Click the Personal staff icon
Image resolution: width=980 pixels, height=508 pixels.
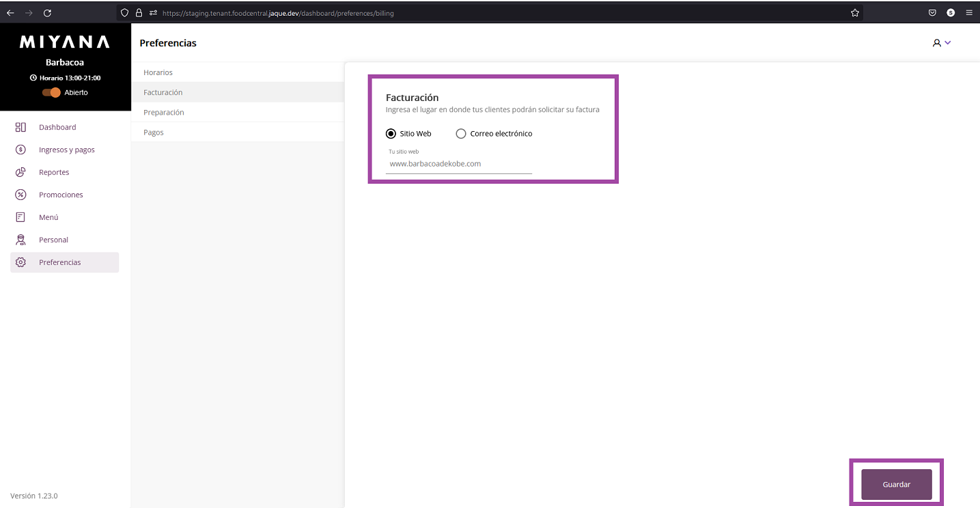(20, 240)
